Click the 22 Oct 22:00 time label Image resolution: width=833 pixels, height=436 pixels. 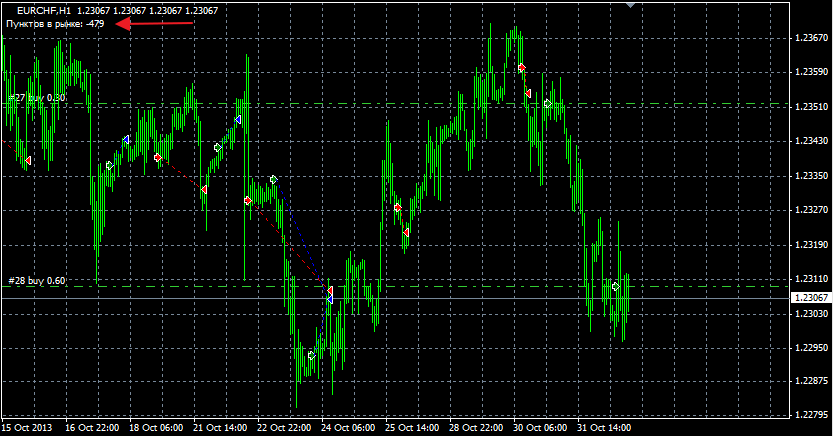(x=284, y=428)
